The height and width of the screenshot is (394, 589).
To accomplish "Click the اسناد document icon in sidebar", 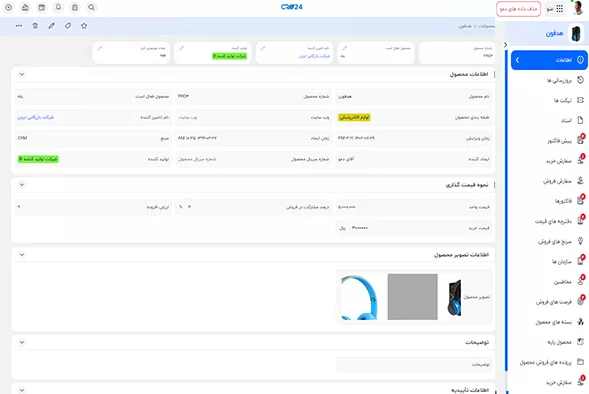I will 580,120.
